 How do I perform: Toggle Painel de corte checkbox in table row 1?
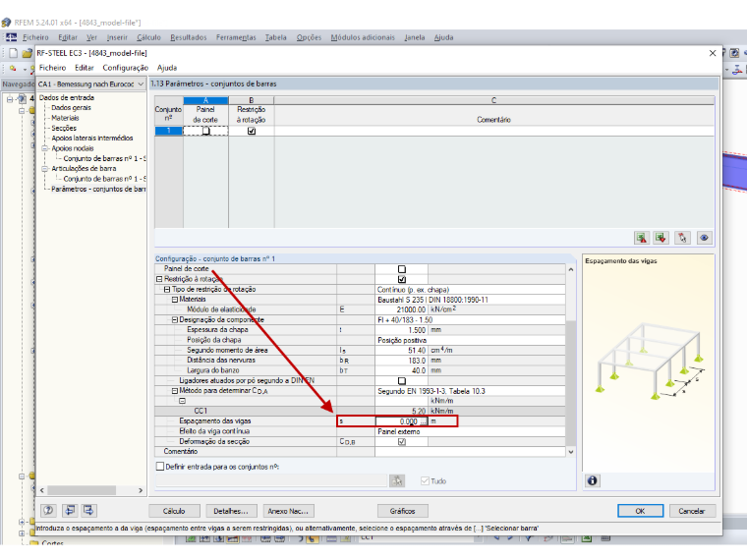point(205,131)
